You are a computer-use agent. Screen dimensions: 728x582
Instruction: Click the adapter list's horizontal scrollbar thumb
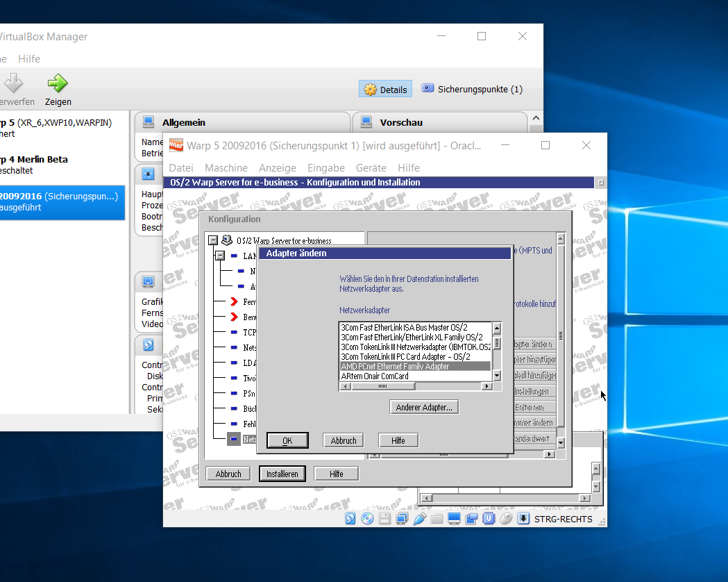[x=383, y=386]
